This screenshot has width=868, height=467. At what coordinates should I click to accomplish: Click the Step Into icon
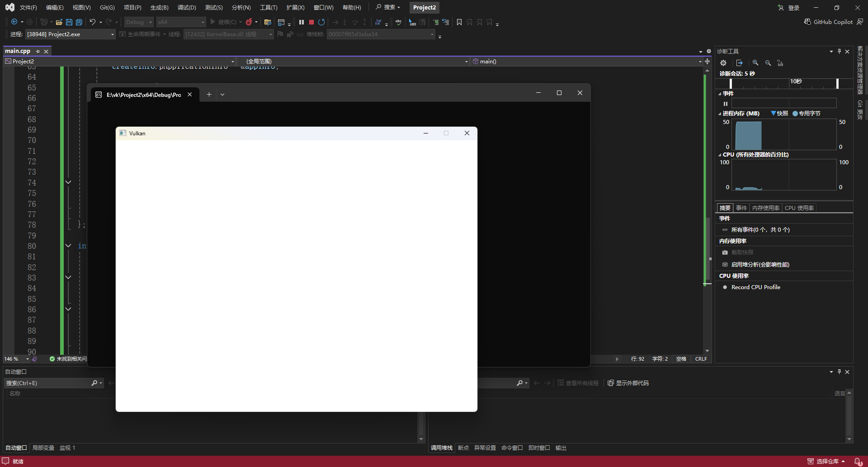click(345, 22)
